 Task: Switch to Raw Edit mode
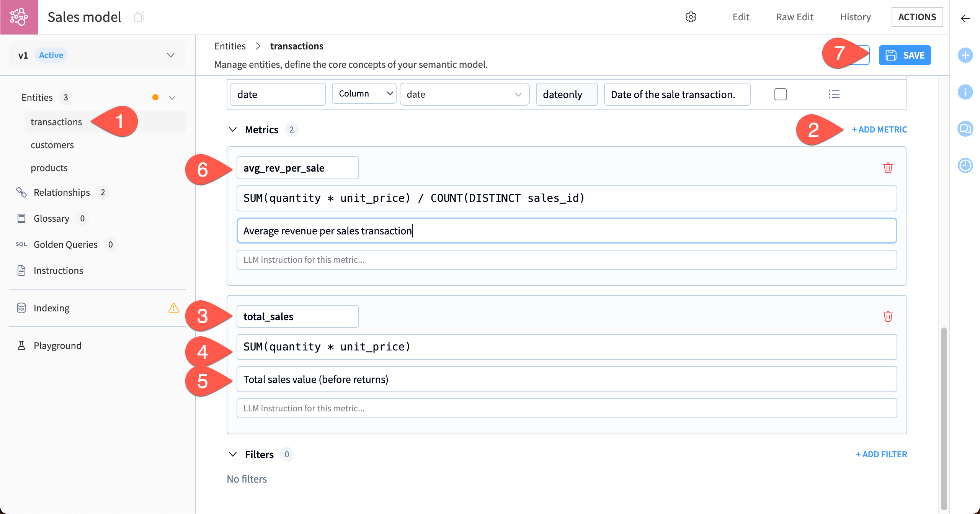[x=794, y=17]
